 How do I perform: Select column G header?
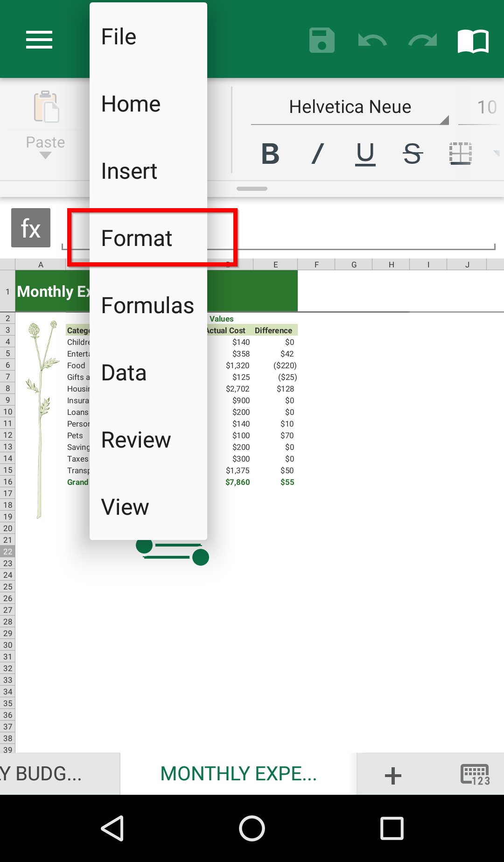coord(354,265)
